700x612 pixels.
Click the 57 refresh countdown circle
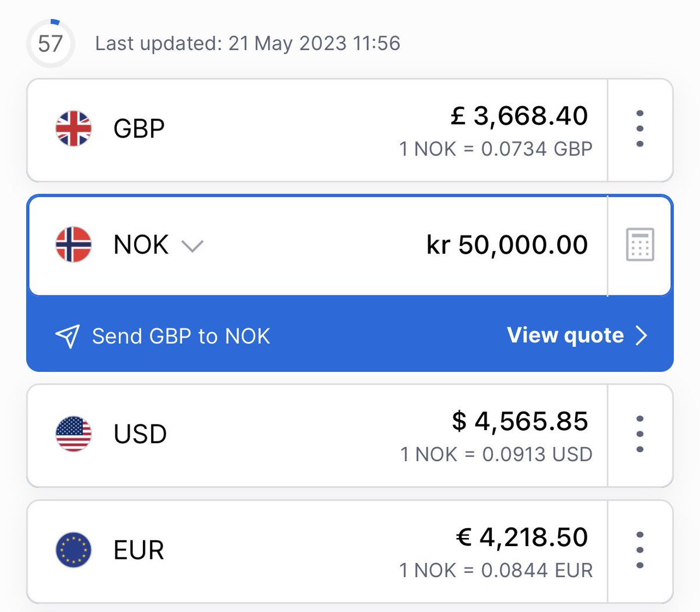click(50, 43)
